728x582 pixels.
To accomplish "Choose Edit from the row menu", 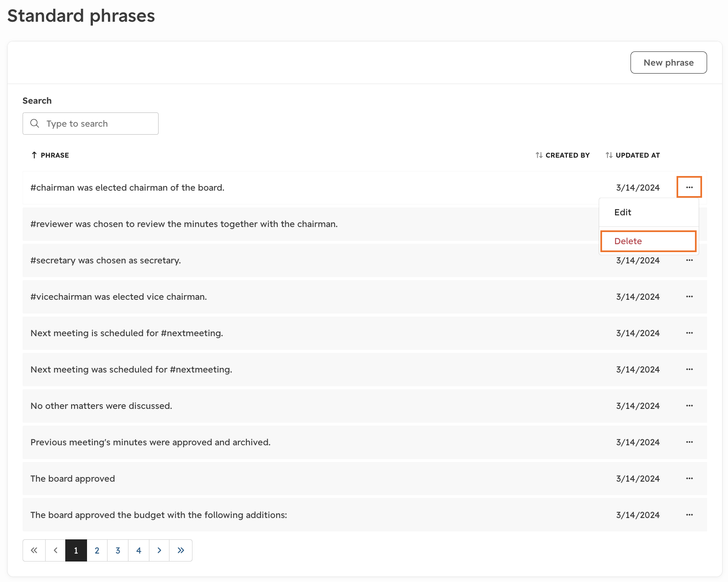I will 649,212.
